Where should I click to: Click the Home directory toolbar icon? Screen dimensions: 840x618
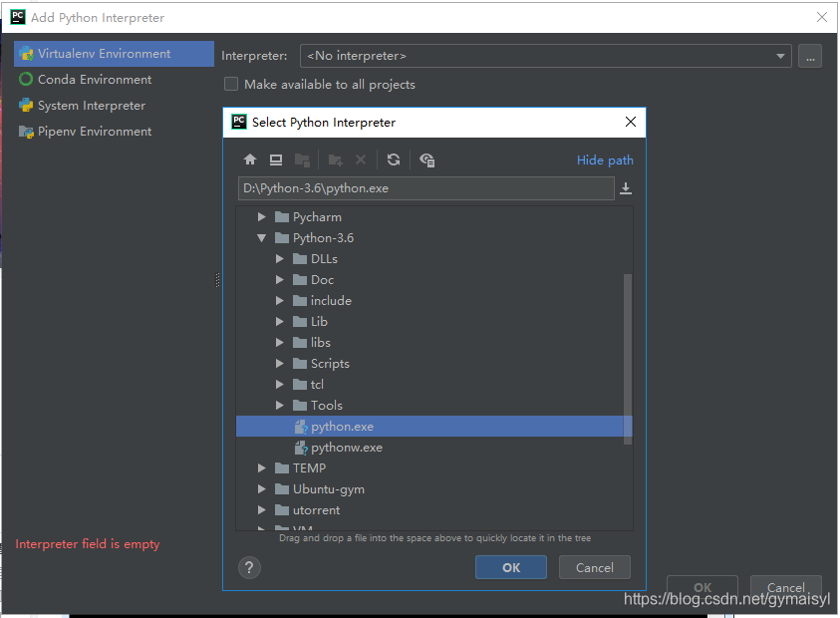250,159
